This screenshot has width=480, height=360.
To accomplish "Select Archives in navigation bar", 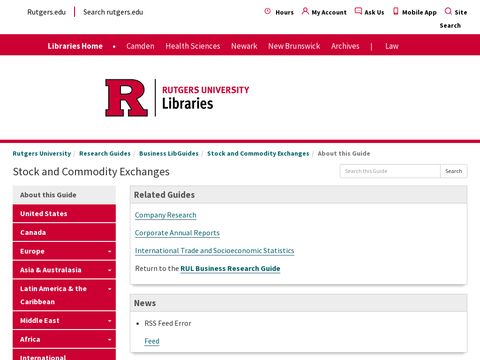I will 345,46.
